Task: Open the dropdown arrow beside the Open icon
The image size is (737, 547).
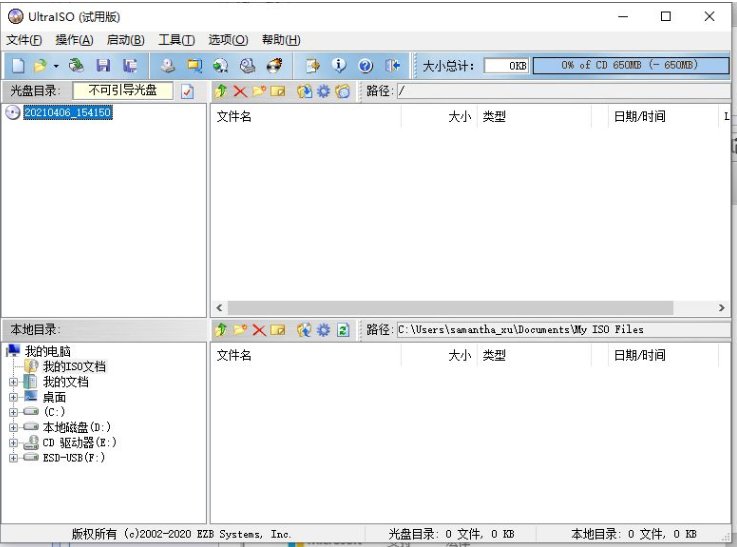Action: tap(56, 66)
